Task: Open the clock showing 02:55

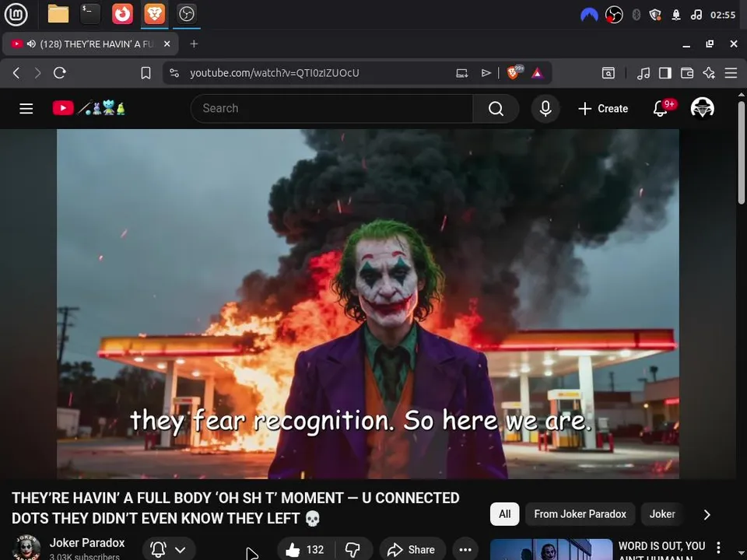Action: pos(723,16)
